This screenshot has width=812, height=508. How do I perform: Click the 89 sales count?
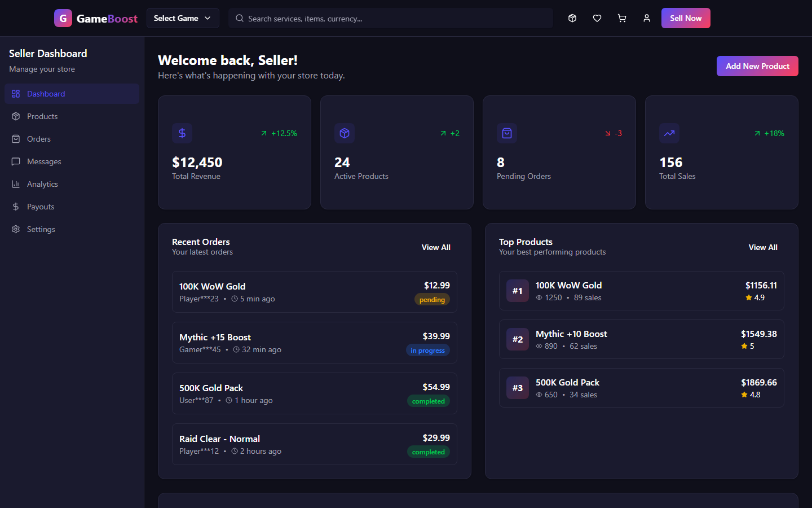coord(588,297)
